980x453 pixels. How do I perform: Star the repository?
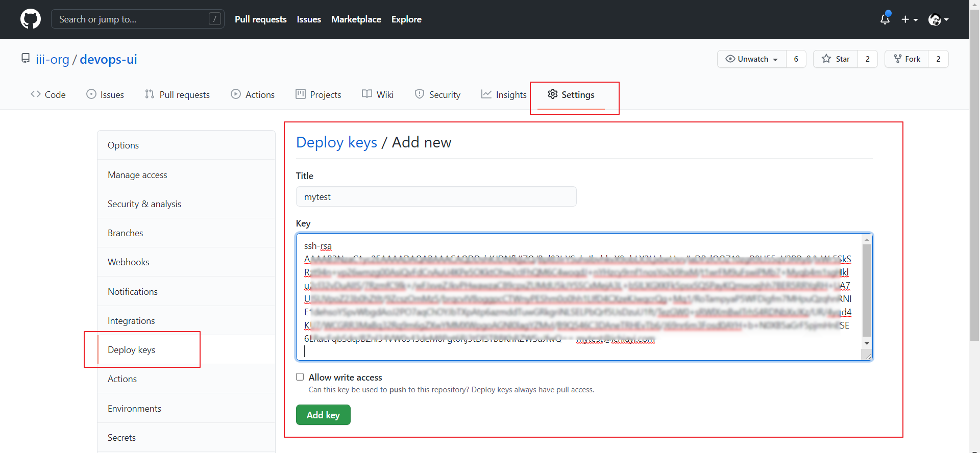coord(836,59)
